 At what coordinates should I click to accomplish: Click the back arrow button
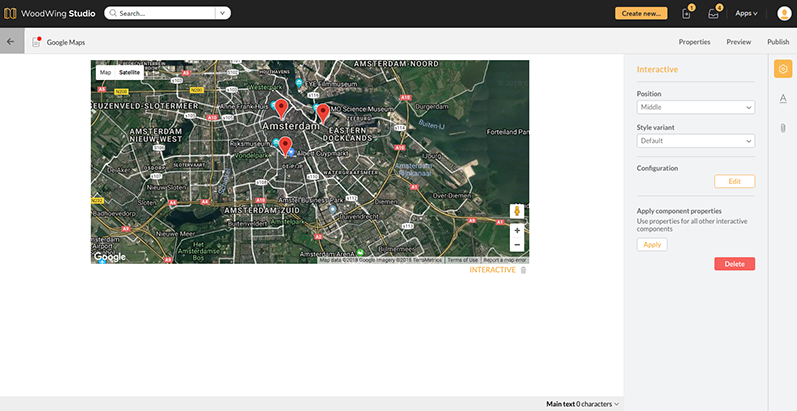[x=11, y=42]
